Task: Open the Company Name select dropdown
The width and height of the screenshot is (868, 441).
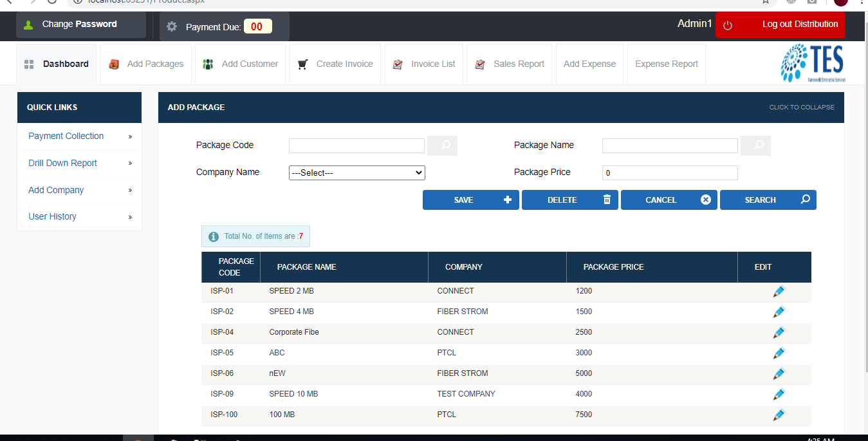Action: tap(357, 173)
